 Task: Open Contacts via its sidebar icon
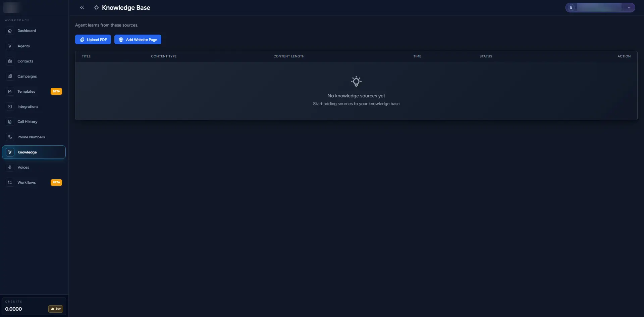coord(10,61)
